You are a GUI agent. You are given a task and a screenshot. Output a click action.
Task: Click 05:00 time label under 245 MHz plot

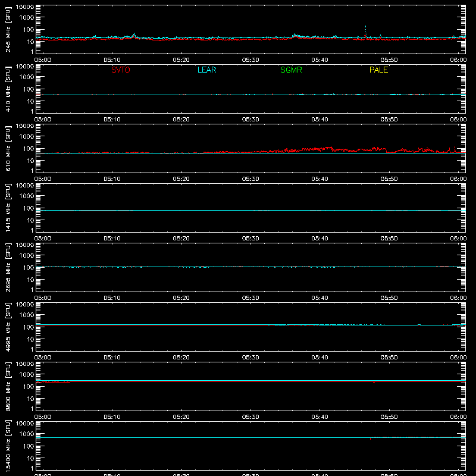coord(43,60)
